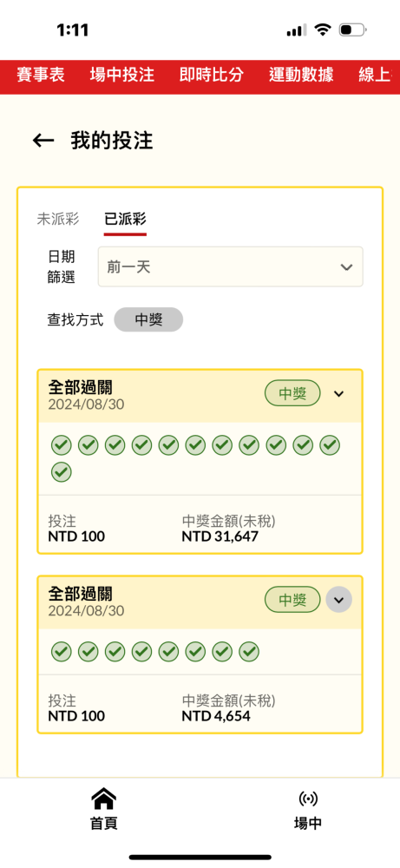Go to 賽事表 in the top bar

point(41,75)
